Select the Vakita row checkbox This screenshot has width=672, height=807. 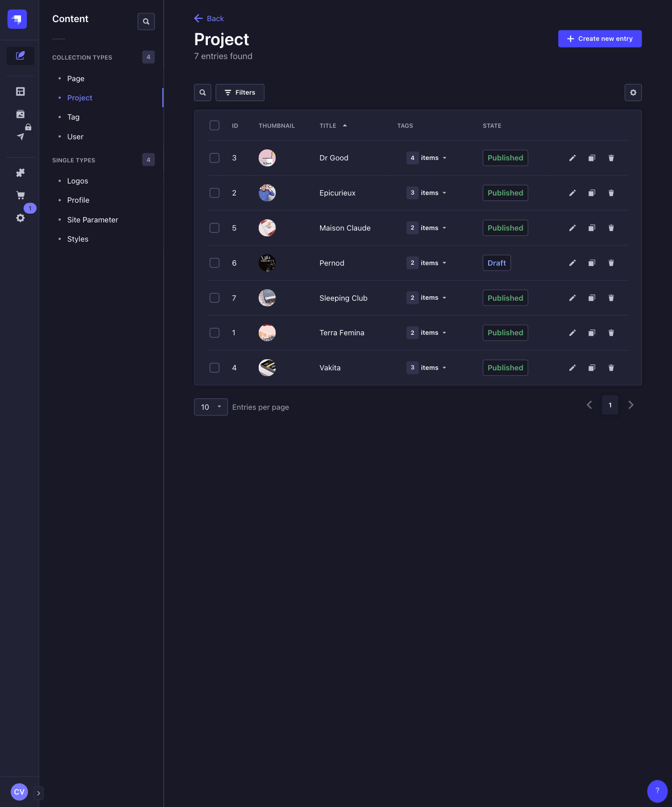click(x=215, y=368)
